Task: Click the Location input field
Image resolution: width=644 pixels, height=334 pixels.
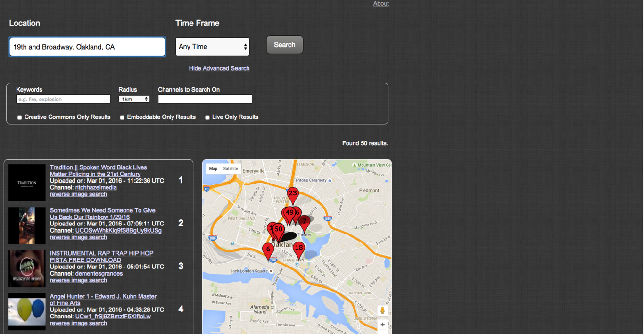Action: coord(87,47)
